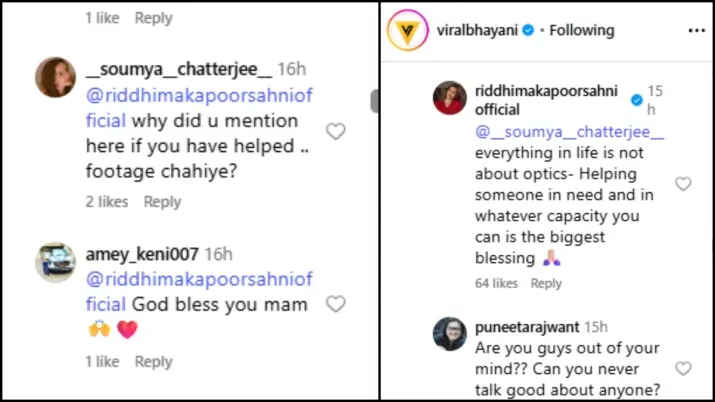Reply to soumya chatterjee's footage comment

pyautogui.click(x=162, y=202)
